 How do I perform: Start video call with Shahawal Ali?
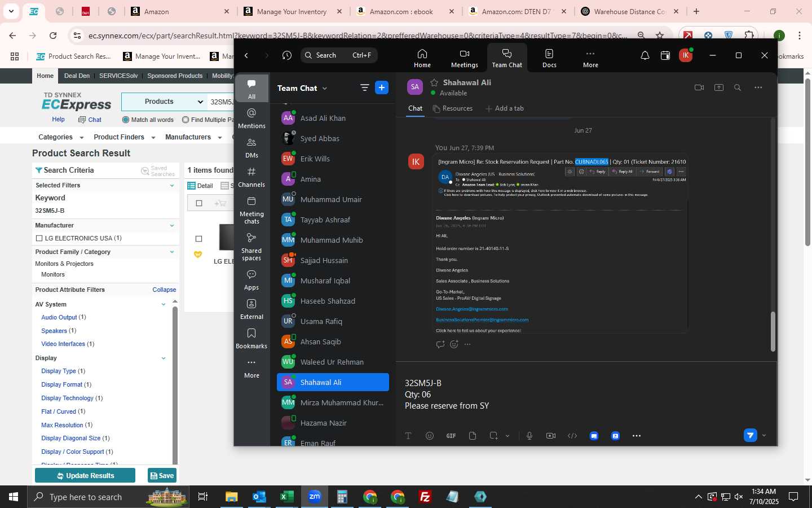[699, 87]
